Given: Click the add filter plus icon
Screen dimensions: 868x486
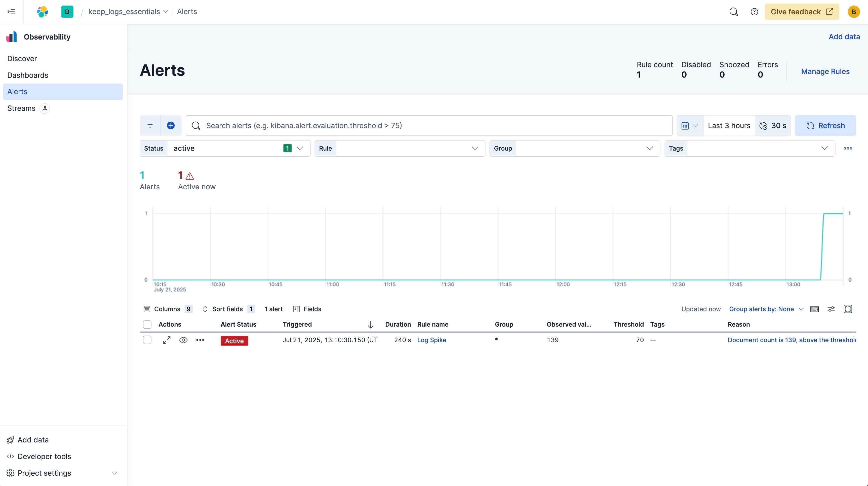Looking at the screenshot, I should (171, 125).
